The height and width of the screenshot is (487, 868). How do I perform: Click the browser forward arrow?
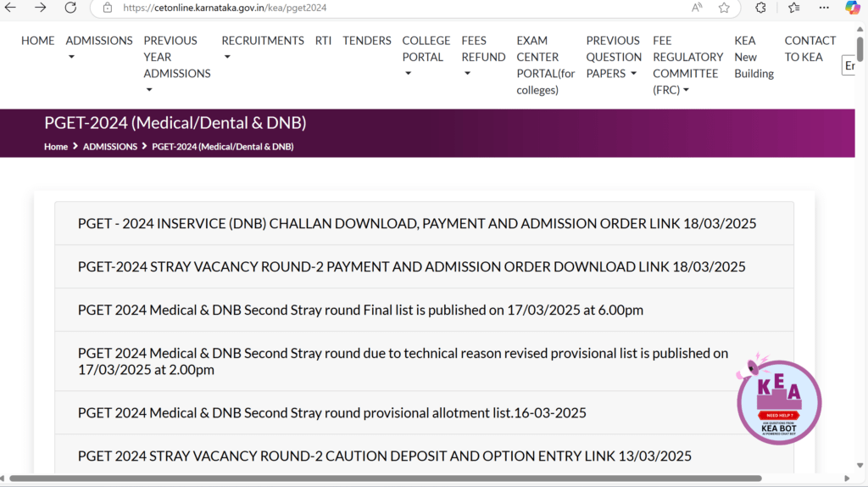41,8
